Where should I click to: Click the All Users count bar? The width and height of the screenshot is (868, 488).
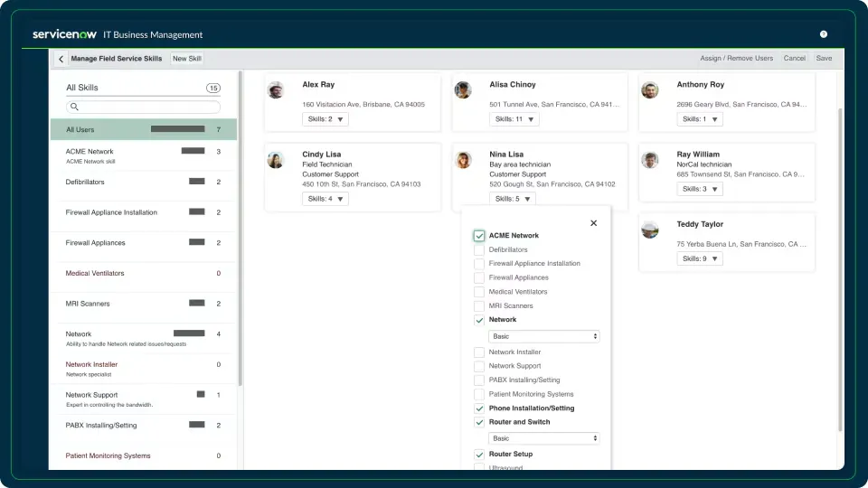[x=178, y=129]
